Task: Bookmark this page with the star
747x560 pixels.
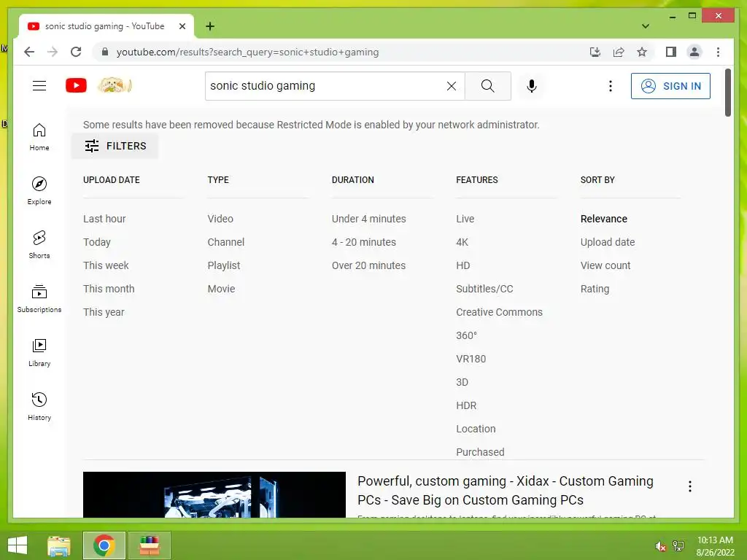Action: 642,52
